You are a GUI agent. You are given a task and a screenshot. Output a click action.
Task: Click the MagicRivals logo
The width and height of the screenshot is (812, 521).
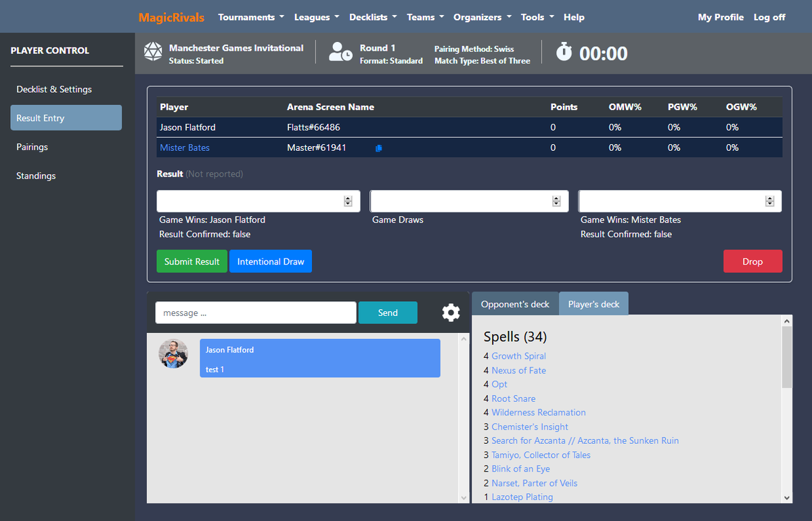pos(171,17)
